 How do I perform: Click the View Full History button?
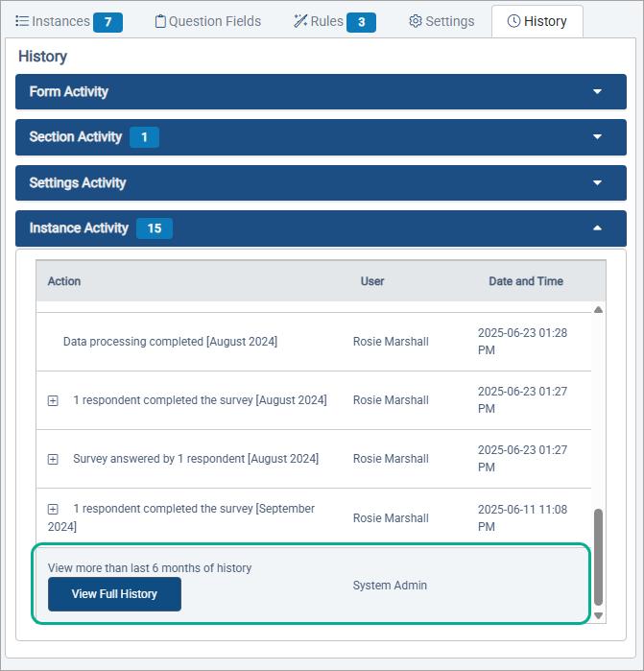114,594
